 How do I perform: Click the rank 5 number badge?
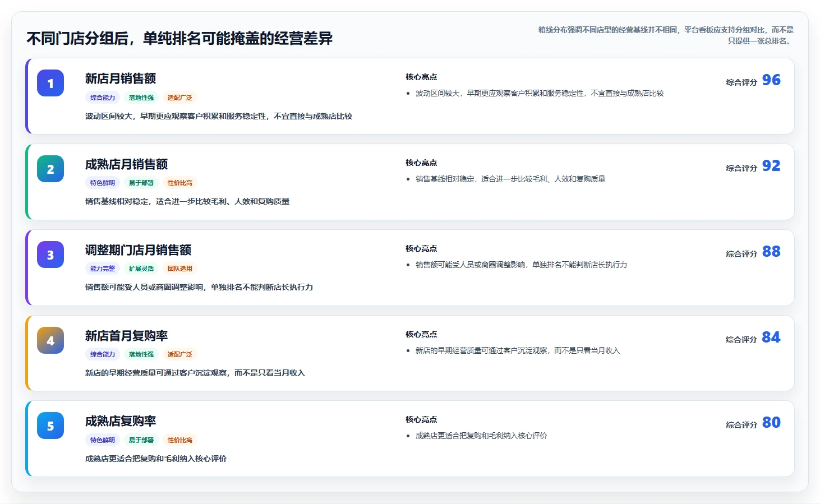(x=50, y=426)
